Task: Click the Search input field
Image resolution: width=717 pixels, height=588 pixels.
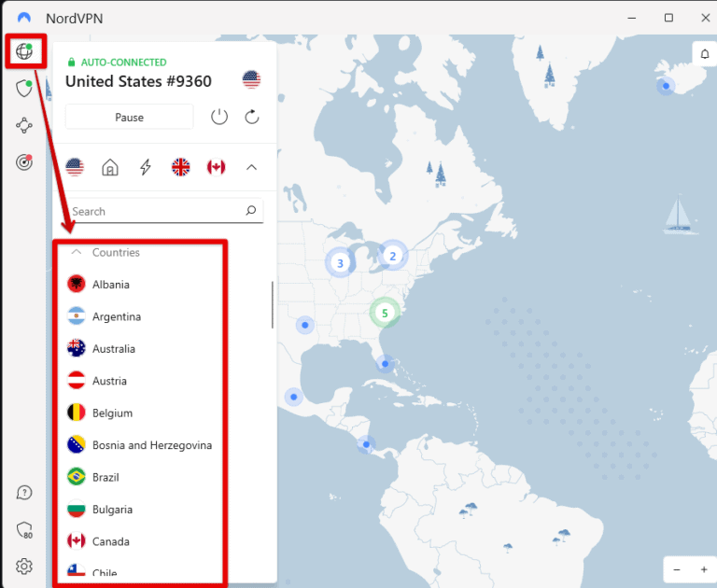Action: click(x=164, y=211)
